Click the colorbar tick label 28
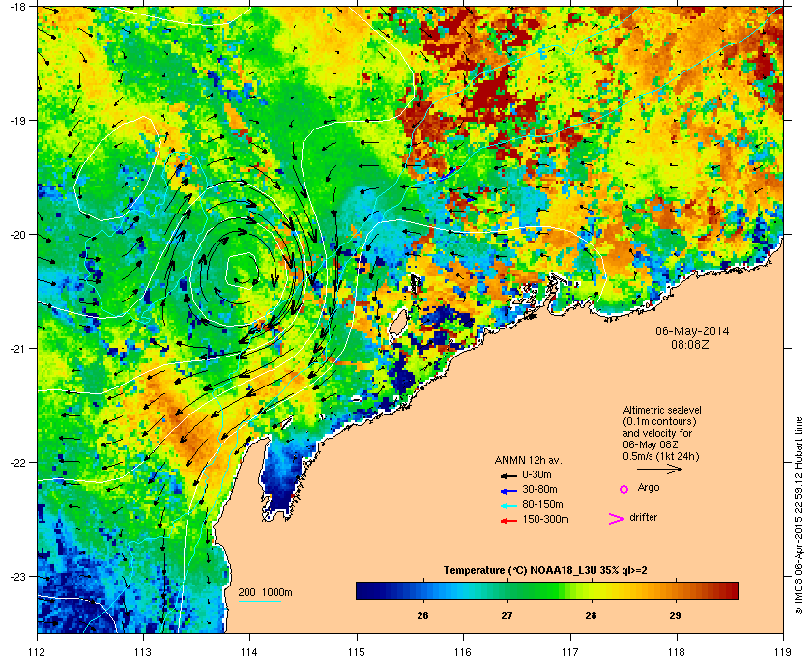812x657 pixels. 591,615
